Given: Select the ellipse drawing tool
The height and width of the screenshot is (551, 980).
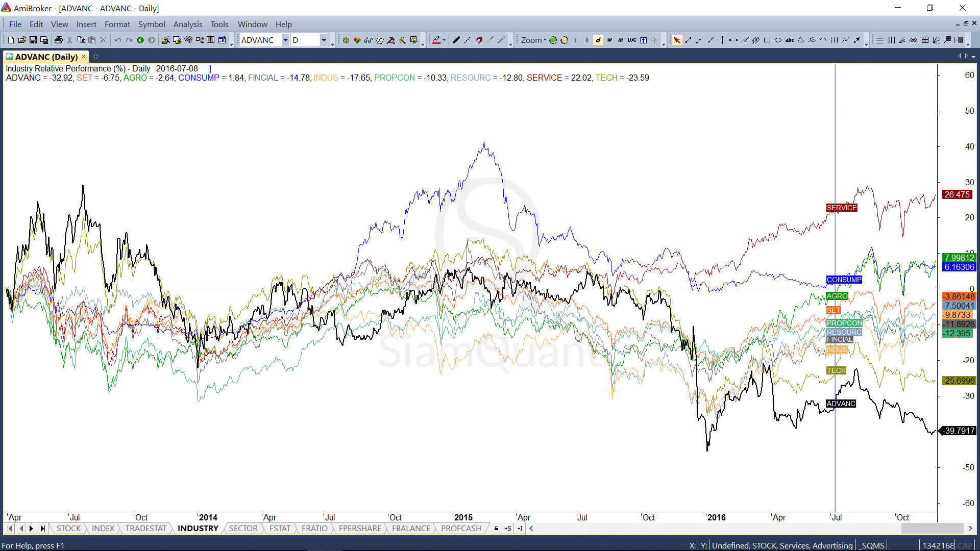Looking at the screenshot, I should coord(778,40).
